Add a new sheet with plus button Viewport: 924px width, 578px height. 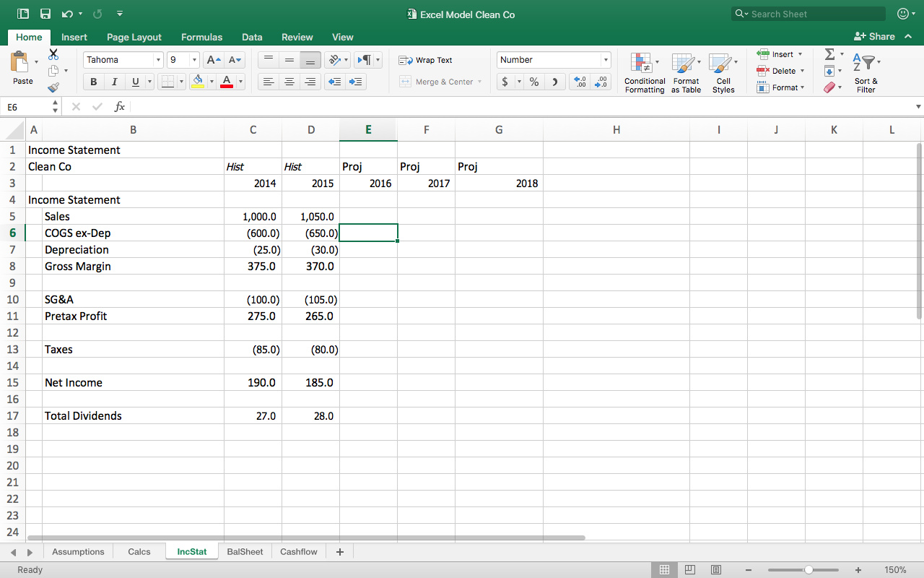click(339, 552)
